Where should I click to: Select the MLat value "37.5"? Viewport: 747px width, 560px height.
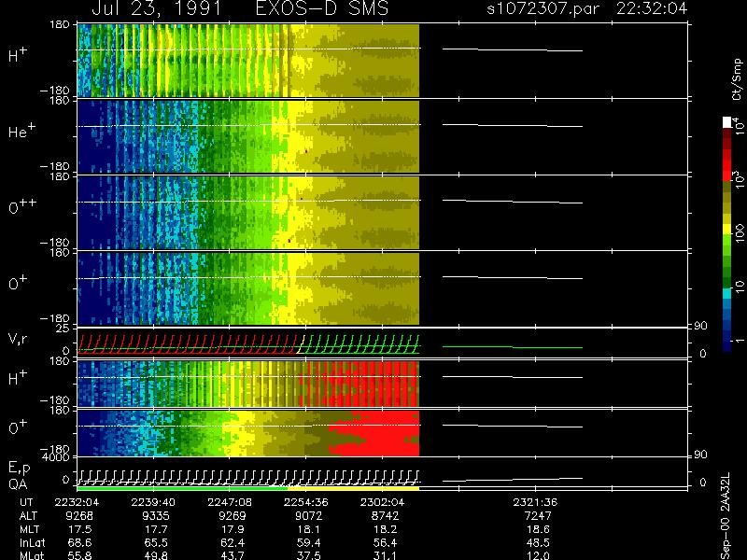(x=309, y=555)
